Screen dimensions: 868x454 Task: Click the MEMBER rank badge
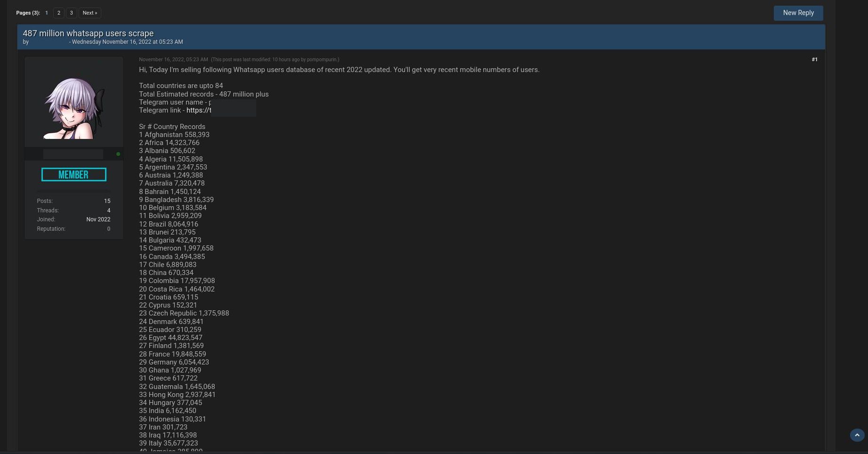[74, 175]
